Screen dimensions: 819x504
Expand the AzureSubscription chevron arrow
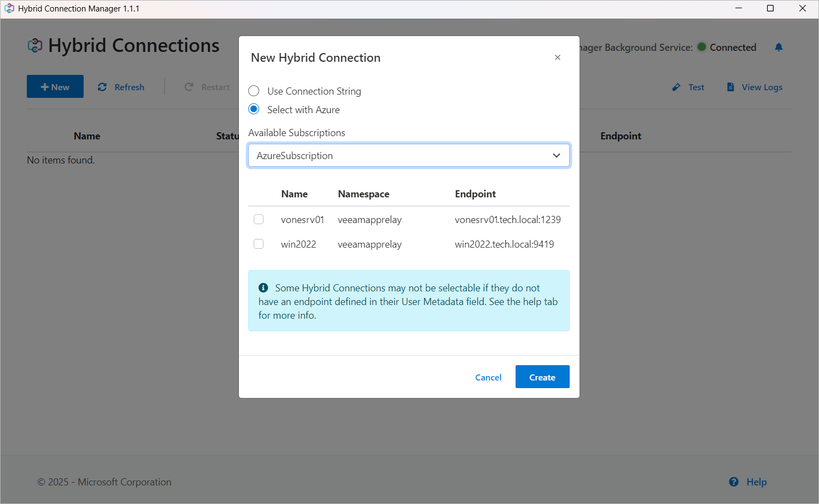coord(557,155)
